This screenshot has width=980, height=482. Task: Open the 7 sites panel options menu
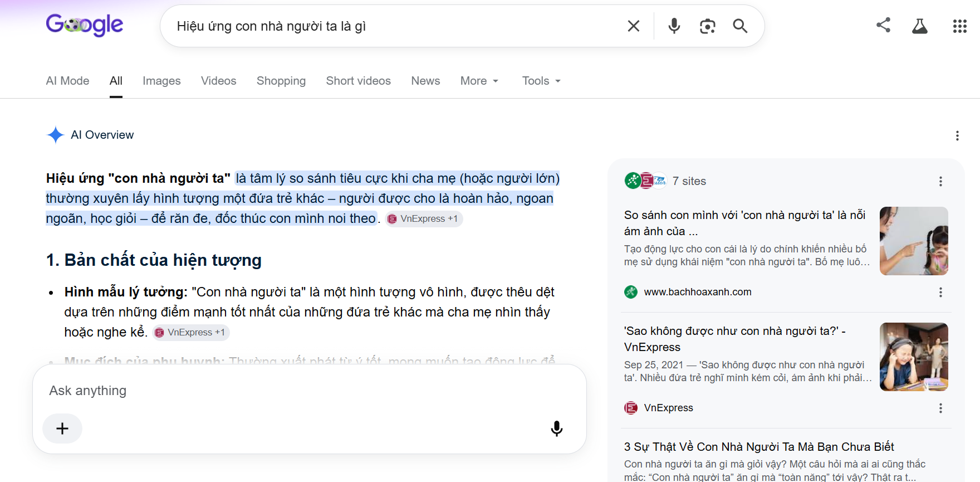point(940,181)
